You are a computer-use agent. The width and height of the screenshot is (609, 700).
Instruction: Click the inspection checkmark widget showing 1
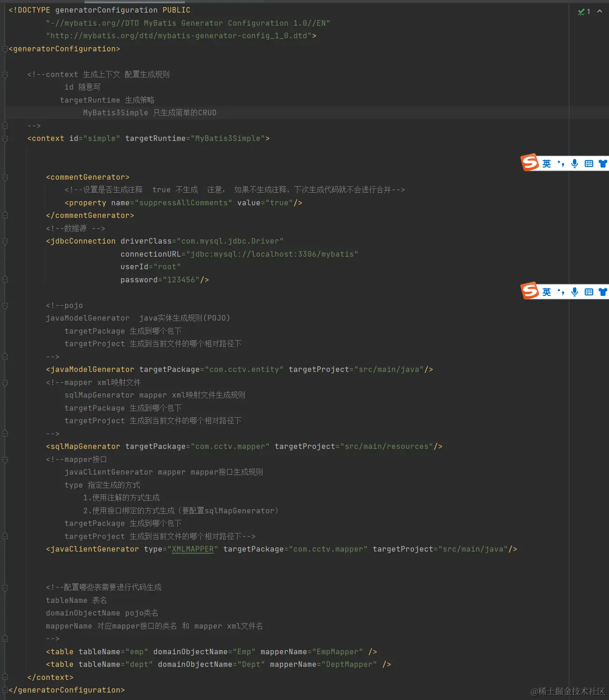(x=584, y=12)
